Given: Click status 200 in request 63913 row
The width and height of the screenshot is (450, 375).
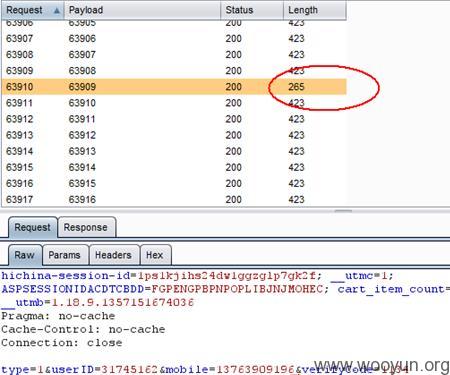Looking at the screenshot, I should pos(233,135).
